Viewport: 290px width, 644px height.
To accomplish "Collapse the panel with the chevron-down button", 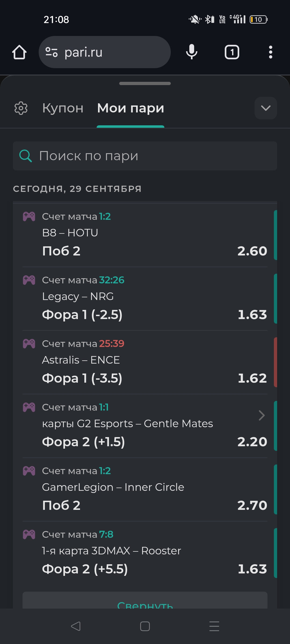I will [x=266, y=108].
